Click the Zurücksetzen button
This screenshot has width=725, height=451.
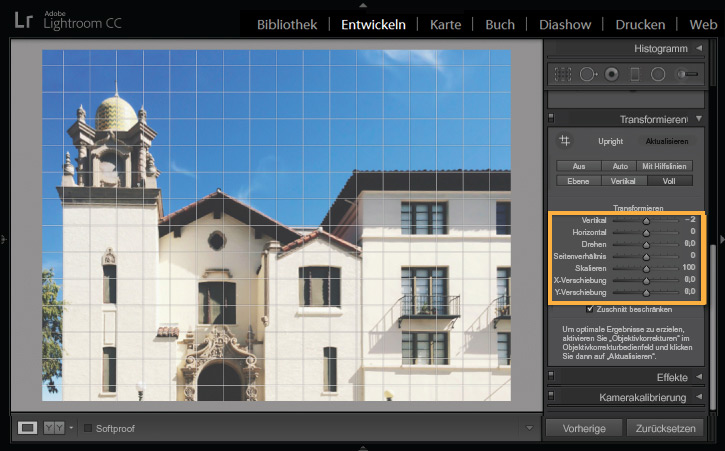[665, 428]
